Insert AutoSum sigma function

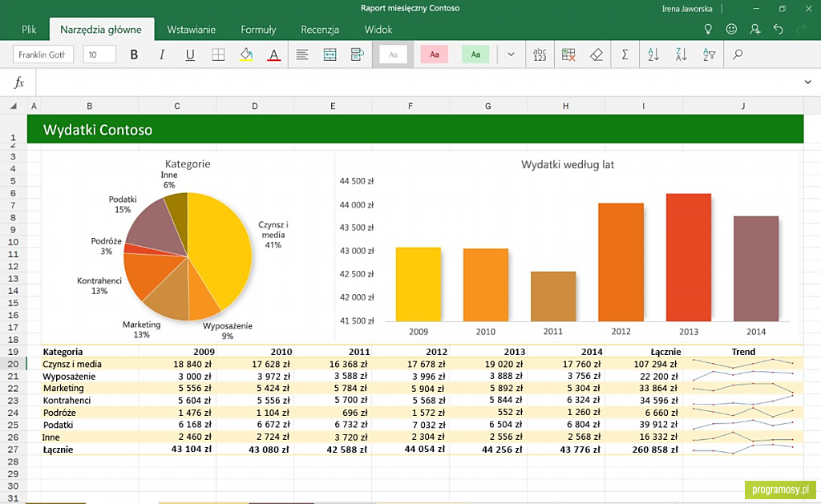(625, 54)
